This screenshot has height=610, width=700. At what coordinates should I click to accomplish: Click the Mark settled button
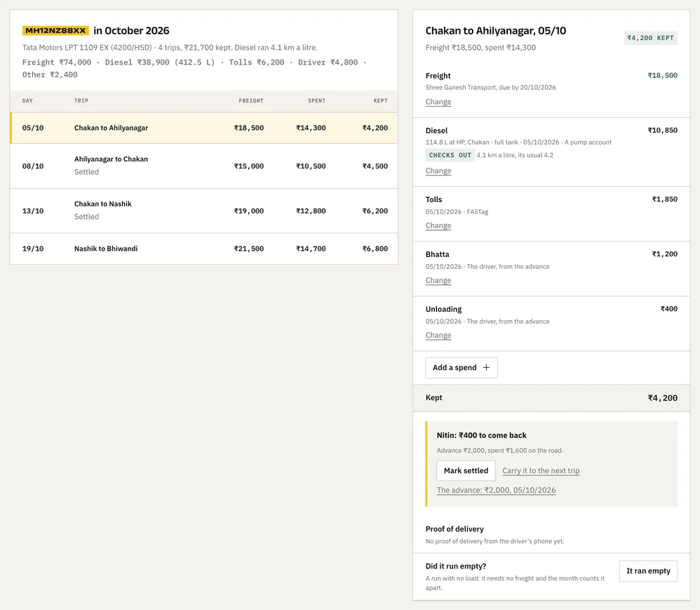pyautogui.click(x=466, y=470)
